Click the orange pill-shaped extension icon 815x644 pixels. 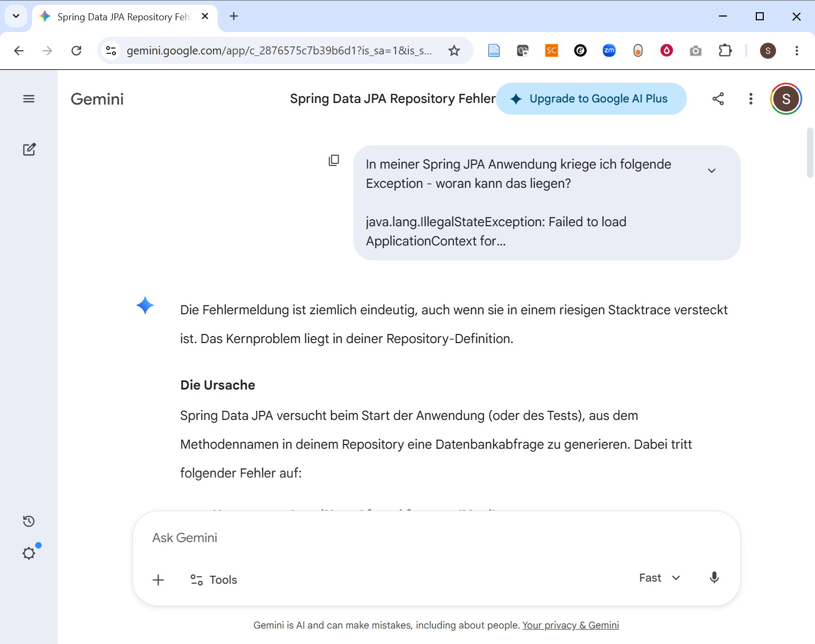(x=638, y=51)
